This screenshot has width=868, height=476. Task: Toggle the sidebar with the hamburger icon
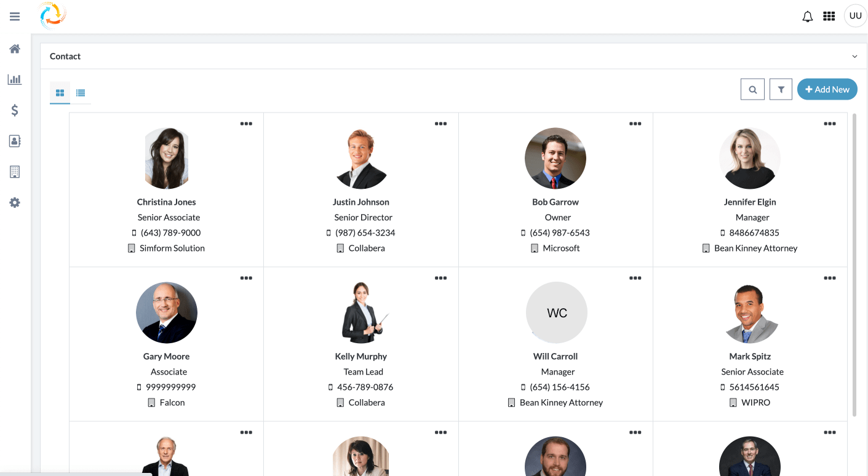14,16
